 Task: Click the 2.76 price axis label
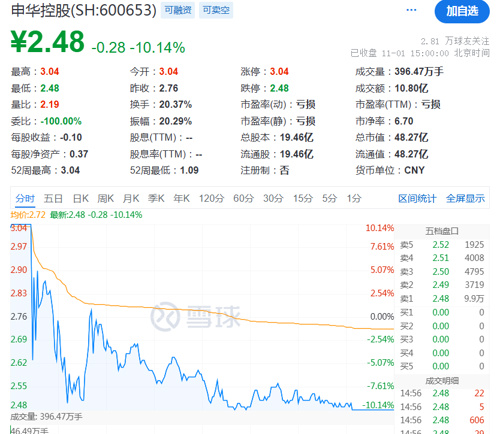tap(19, 316)
